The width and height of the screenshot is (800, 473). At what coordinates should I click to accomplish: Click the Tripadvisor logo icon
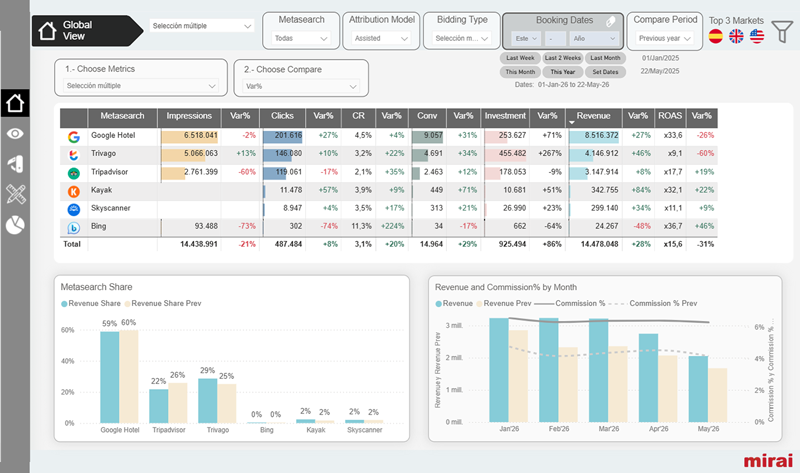[73, 173]
